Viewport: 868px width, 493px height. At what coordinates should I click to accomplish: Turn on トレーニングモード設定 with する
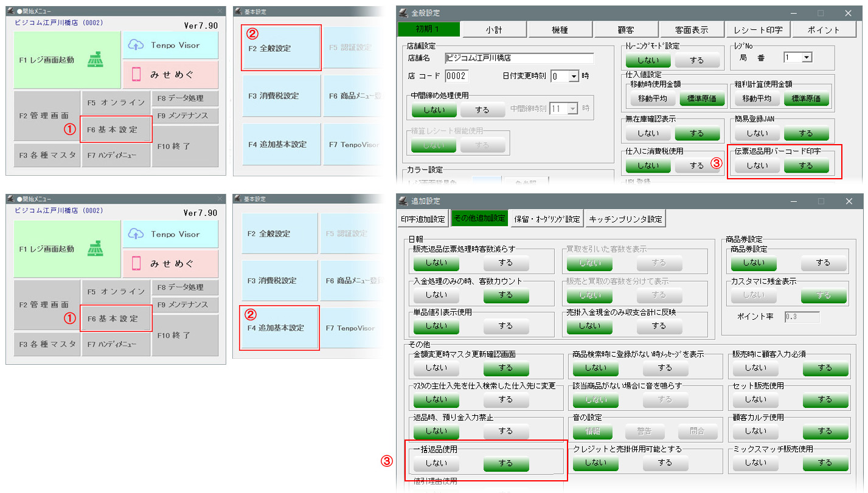(x=696, y=60)
